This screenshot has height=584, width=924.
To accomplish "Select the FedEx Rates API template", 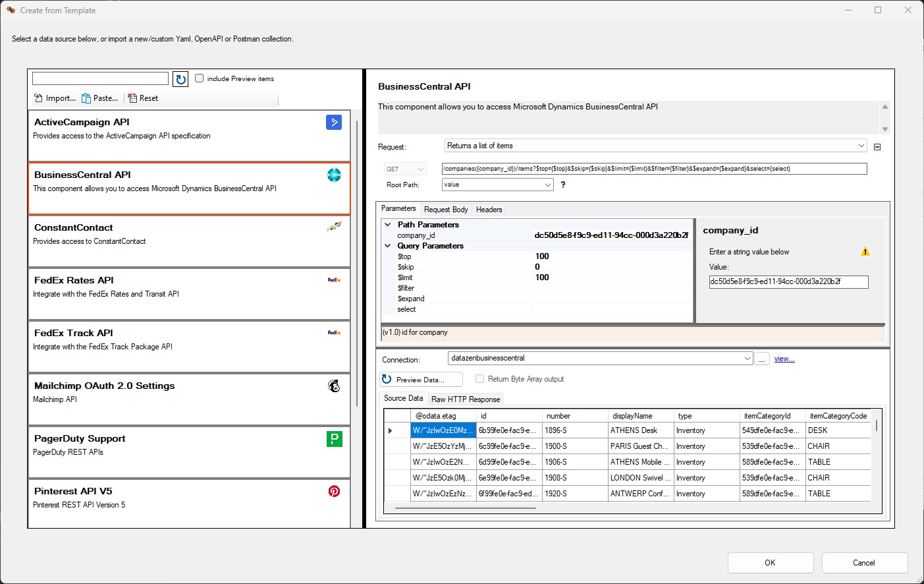I will click(x=189, y=294).
